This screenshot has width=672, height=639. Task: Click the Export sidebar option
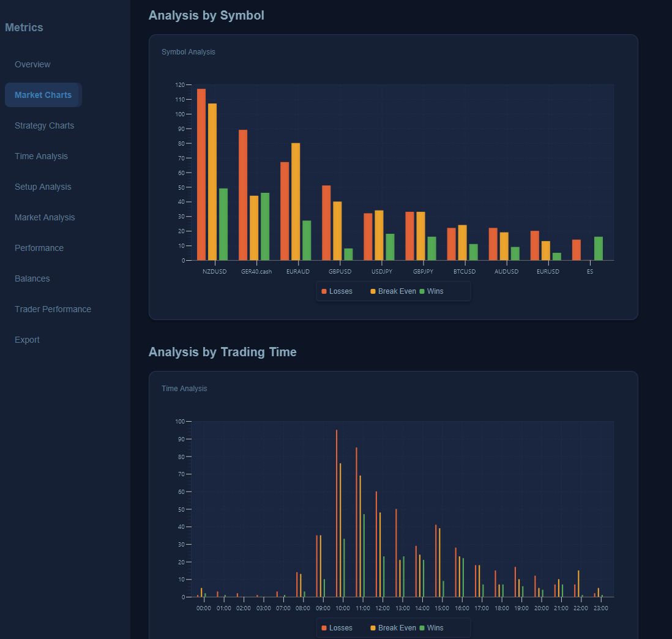click(x=28, y=340)
